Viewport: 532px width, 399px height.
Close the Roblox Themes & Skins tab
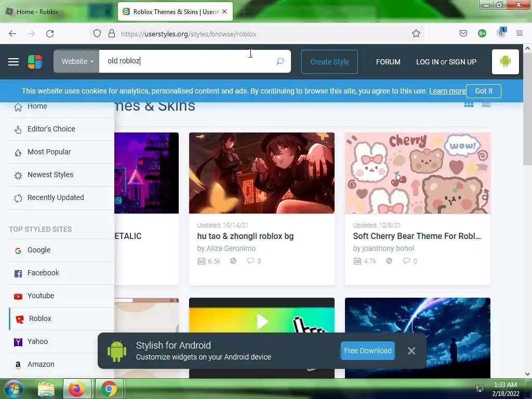tap(224, 11)
